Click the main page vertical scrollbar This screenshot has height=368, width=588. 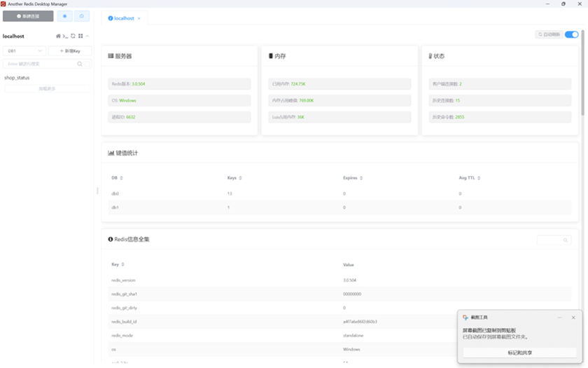coord(582,72)
